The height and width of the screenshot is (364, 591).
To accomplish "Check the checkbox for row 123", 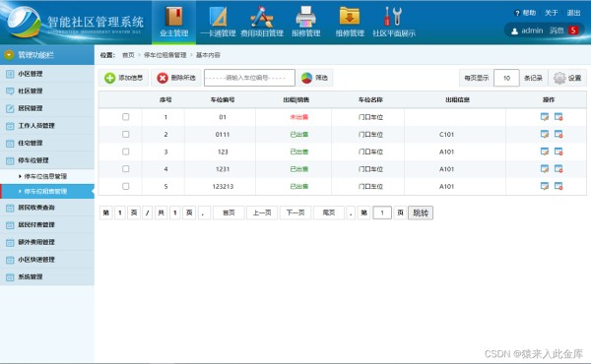I will click(125, 152).
